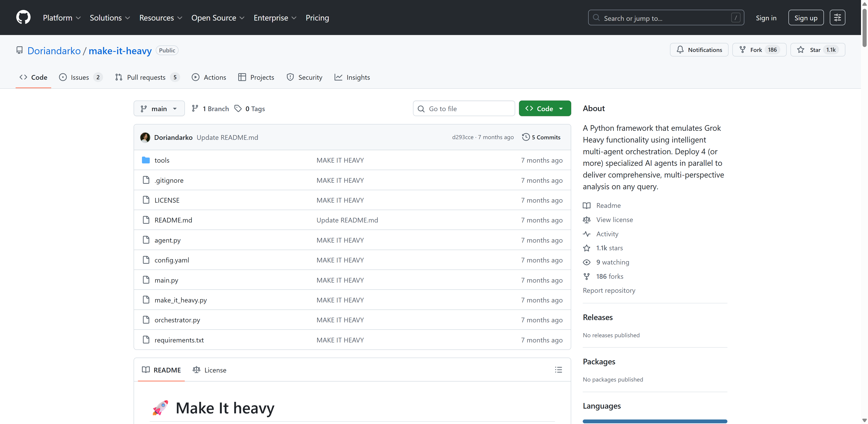Click the GitHub Octocat logo
The height and width of the screenshot is (424, 868).
click(x=23, y=18)
